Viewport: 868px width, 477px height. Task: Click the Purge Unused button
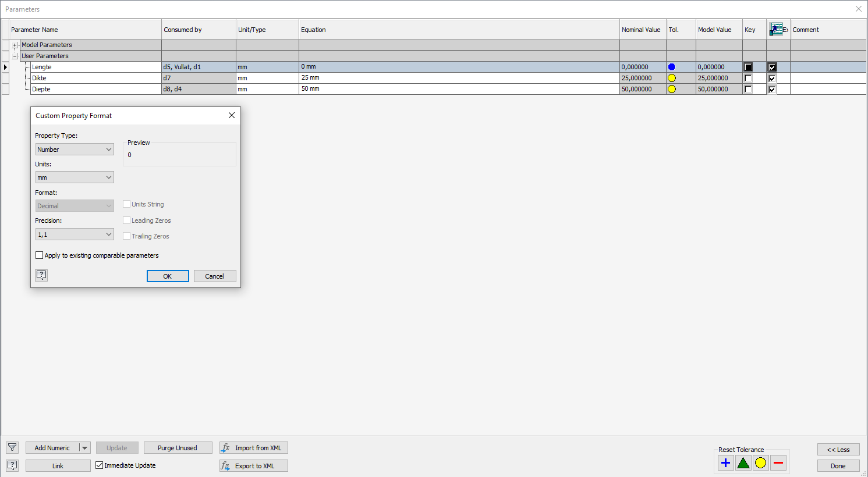pyautogui.click(x=178, y=447)
